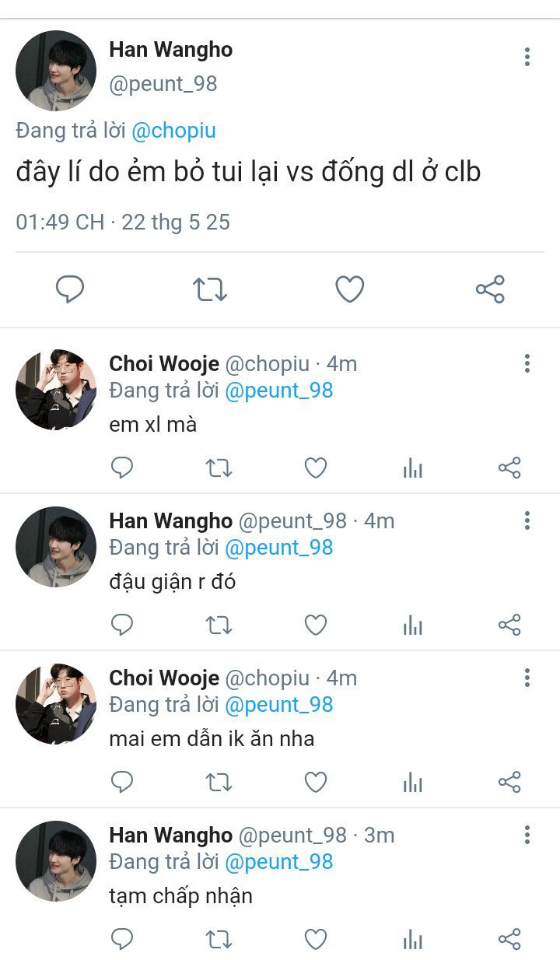Open the @chopiu mention link in the main tweet
Screen dimensions: 560x960
[173, 131]
